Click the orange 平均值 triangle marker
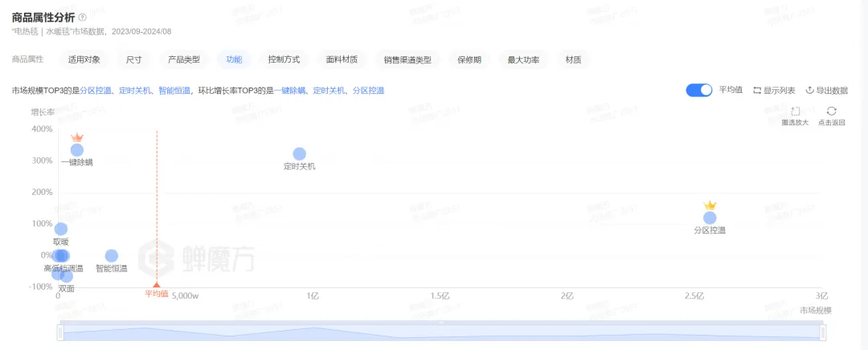The width and height of the screenshot is (868, 350). (x=157, y=284)
